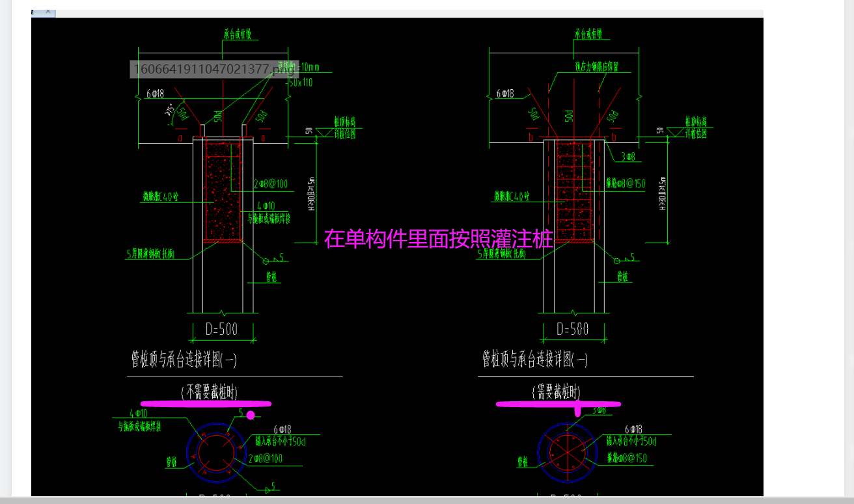Screen dimensions: 854x504
Task: Click the horizontal scrollbar at the bottom
Action: click(427, 501)
